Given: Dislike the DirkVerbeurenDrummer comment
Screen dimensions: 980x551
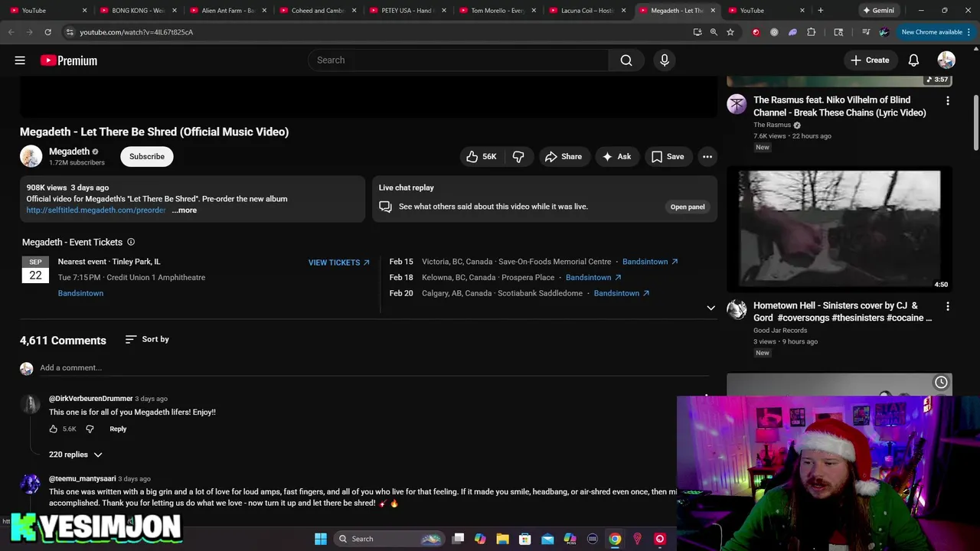Looking at the screenshot, I should pos(90,429).
